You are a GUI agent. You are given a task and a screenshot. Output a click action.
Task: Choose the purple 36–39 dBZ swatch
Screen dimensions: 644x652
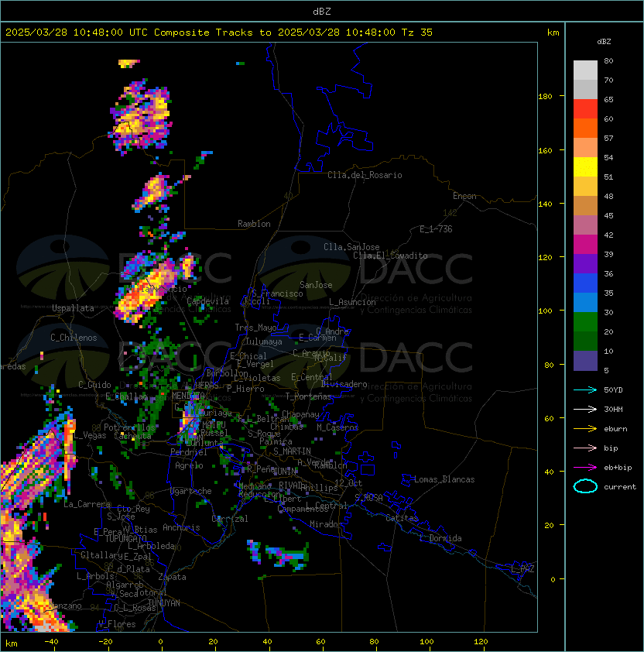[585, 263]
